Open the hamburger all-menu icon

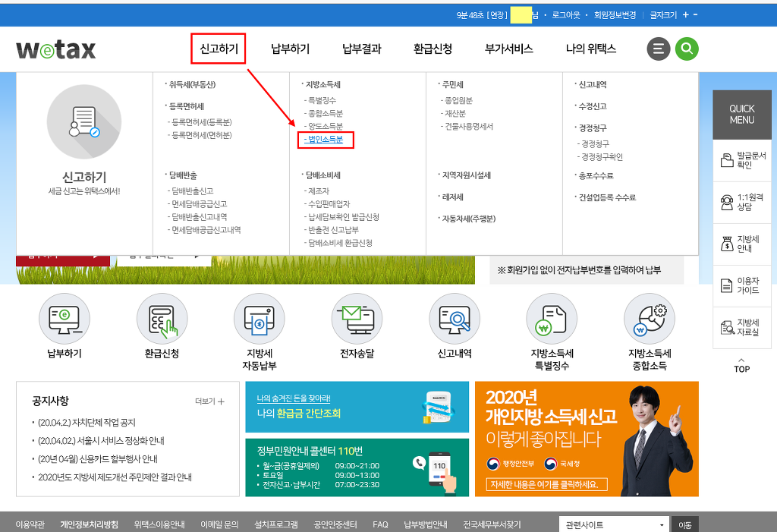659,49
